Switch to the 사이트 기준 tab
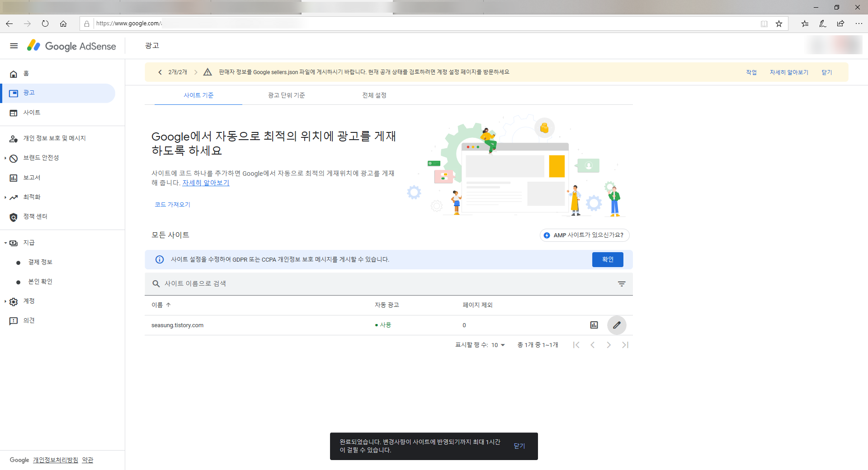 coord(198,95)
